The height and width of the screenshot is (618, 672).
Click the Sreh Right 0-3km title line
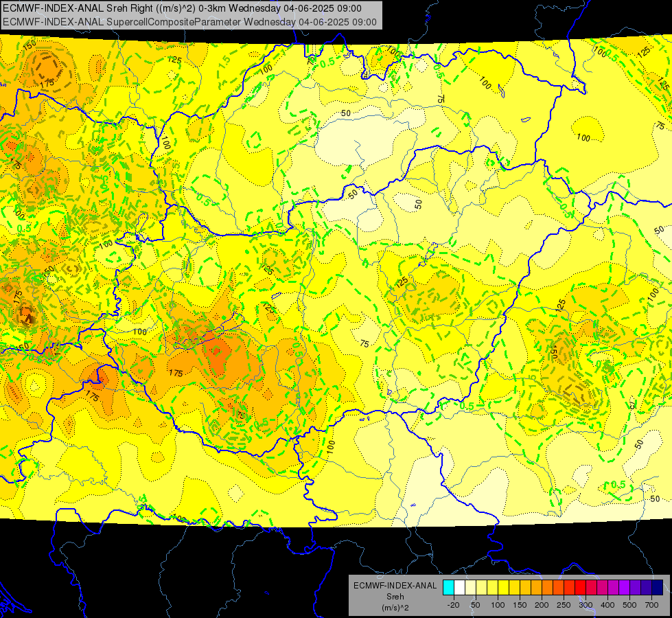tap(182, 8)
